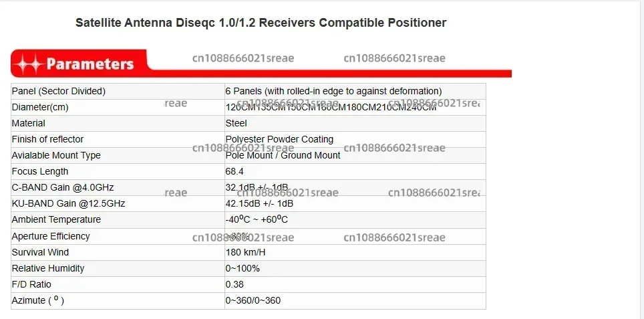
Task: Click the 'Material' row label
Action: [x=28, y=123]
